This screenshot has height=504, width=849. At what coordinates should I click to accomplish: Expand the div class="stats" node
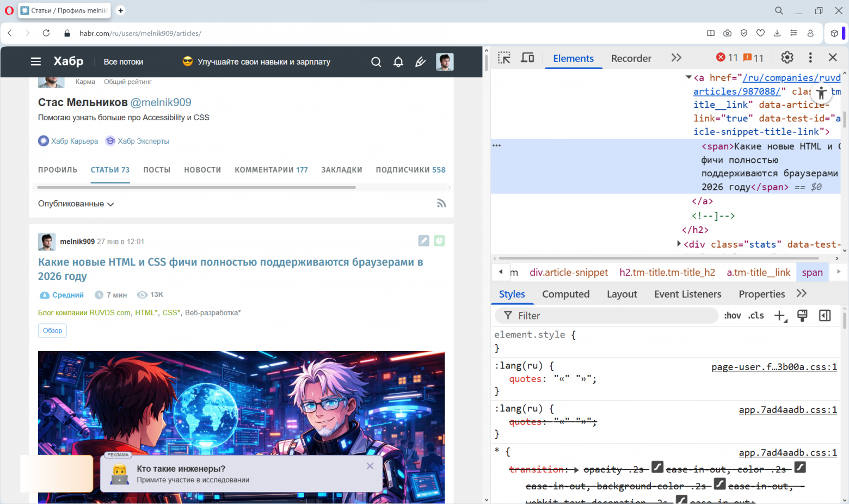[x=679, y=244]
